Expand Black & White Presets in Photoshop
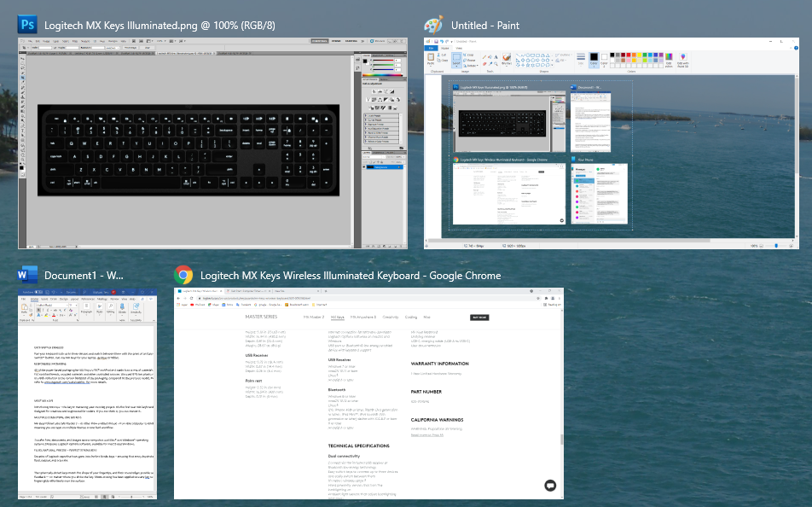Image resolution: width=812 pixels, height=507 pixels. coord(366,132)
